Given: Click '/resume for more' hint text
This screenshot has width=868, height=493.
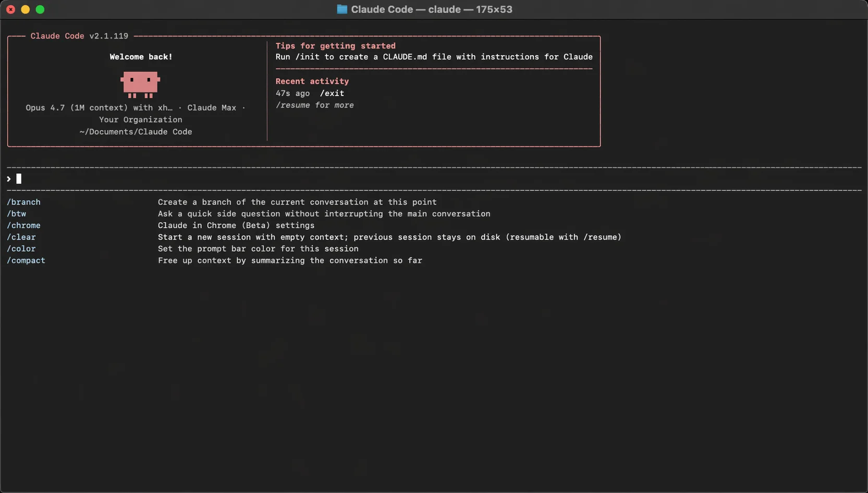Looking at the screenshot, I should 315,105.
